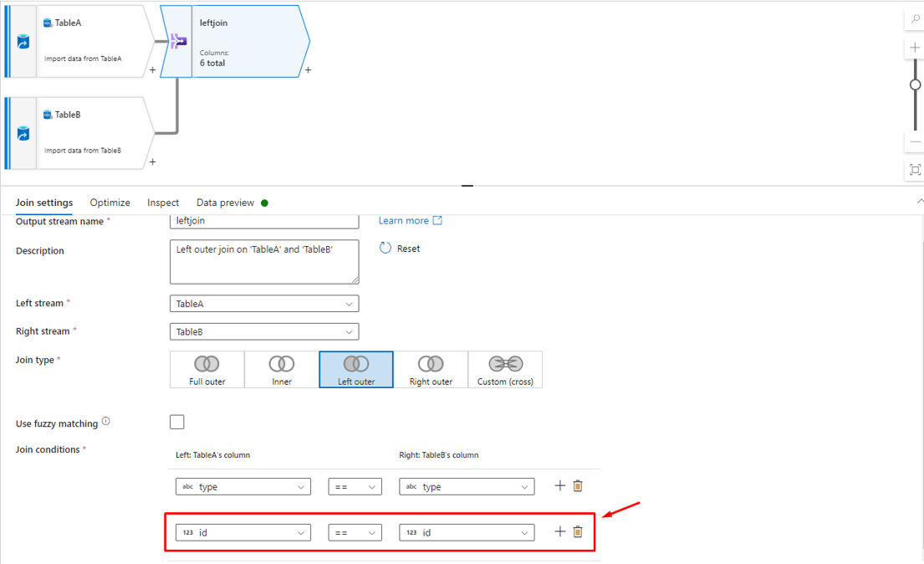The image size is (924, 564).
Task: Add transformation after TableB with plus
Action: click(153, 162)
